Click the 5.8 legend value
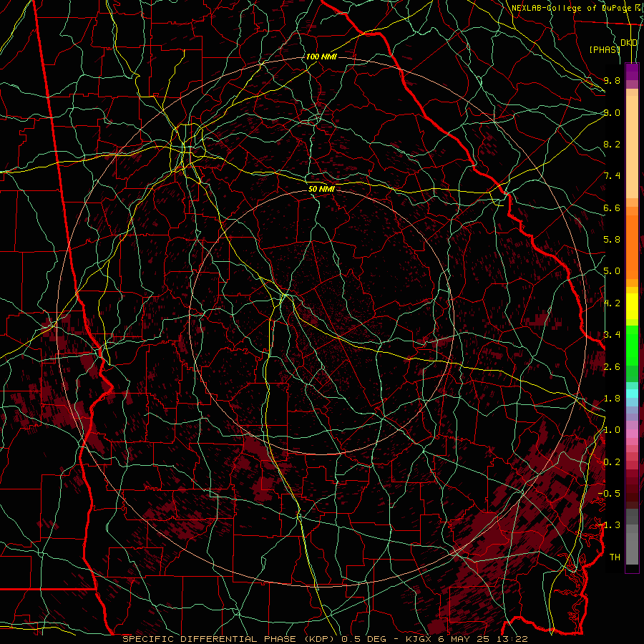644x644 pixels. click(612, 240)
